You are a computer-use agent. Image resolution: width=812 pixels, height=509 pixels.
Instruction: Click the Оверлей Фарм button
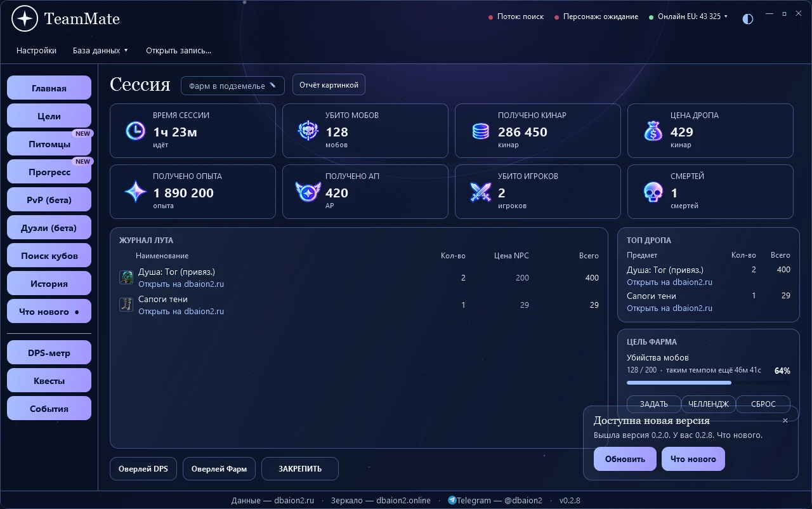pos(219,469)
